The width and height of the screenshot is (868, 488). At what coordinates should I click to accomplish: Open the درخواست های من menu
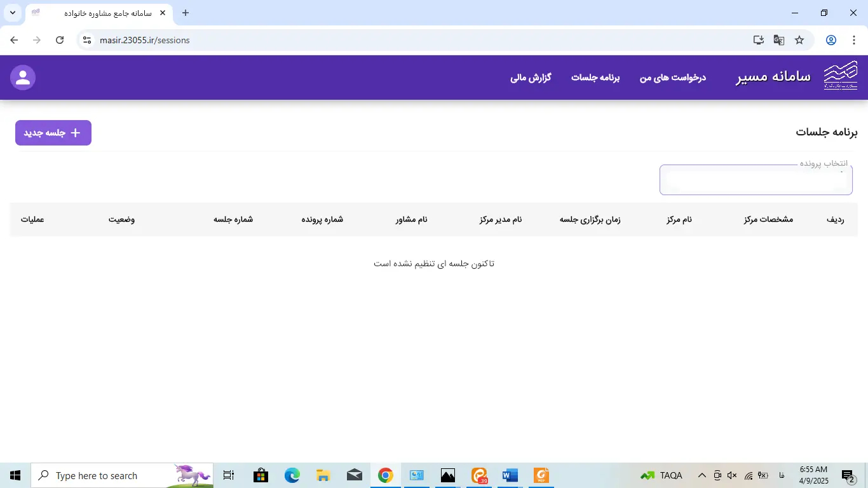tap(673, 78)
